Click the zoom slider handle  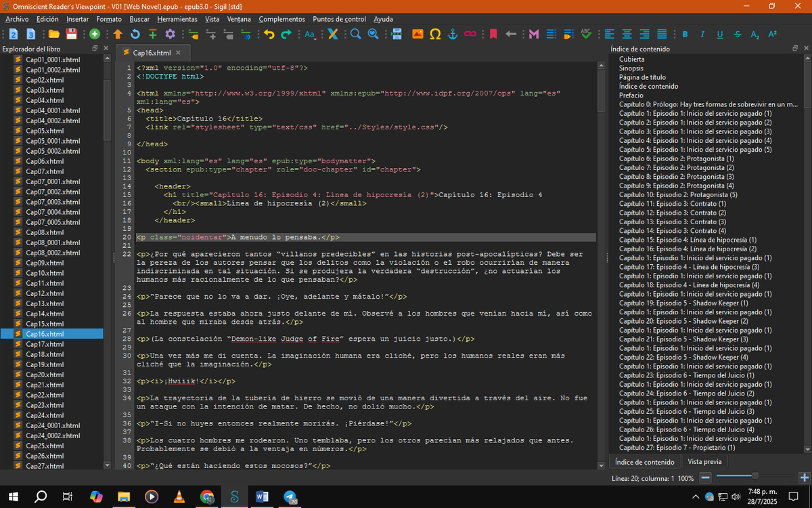(x=755, y=476)
